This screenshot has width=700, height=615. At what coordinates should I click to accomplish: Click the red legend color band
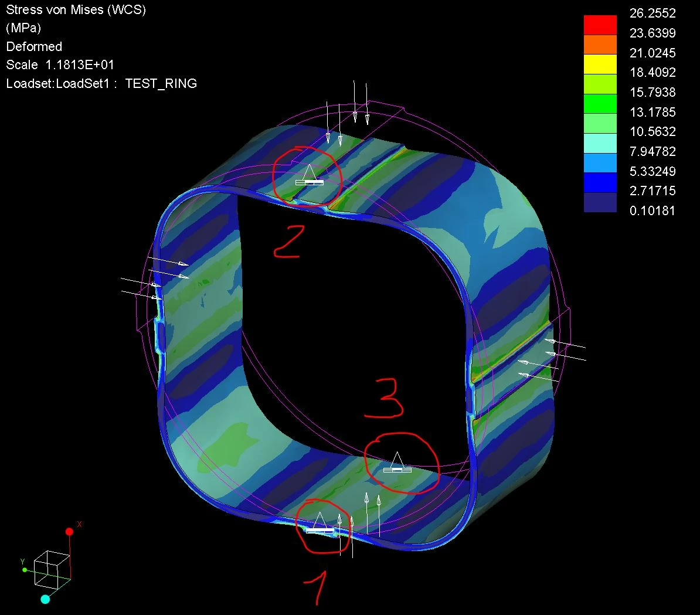coord(600,25)
